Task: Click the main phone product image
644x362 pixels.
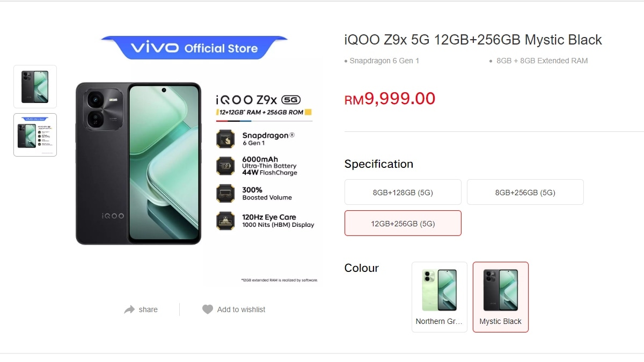Action: click(138, 164)
